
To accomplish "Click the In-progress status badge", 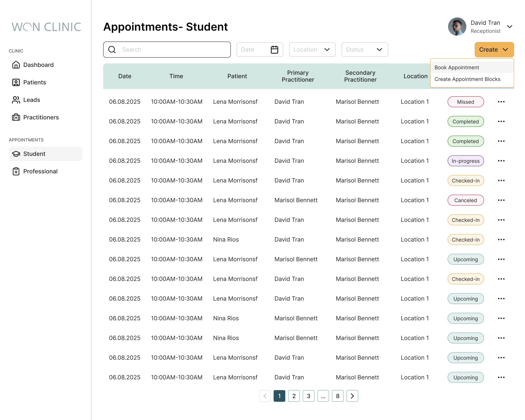I will (x=465, y=161).
